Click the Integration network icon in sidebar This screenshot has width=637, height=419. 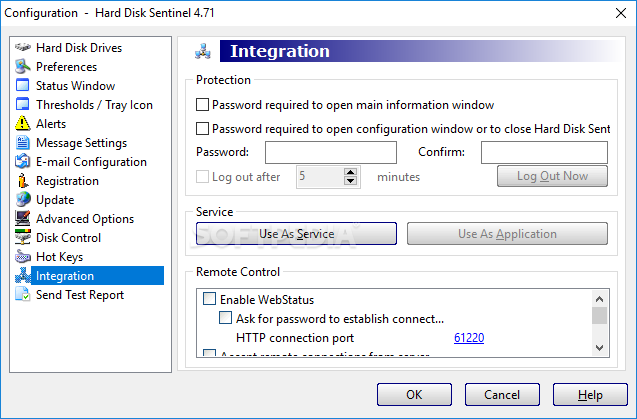[23, 276]
